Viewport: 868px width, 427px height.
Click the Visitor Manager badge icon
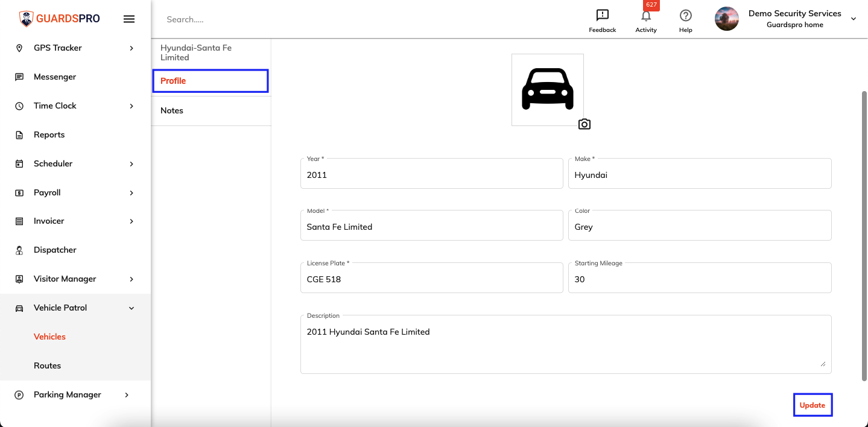(x=19, y=279)
